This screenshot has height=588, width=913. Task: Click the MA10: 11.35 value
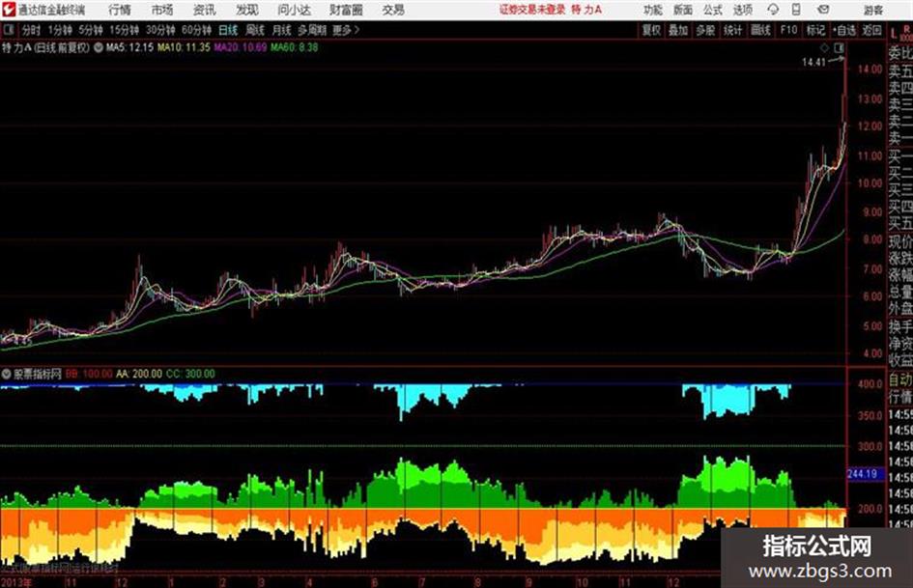(184, 47)
